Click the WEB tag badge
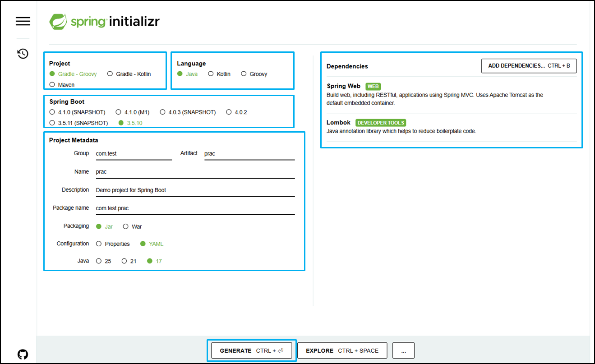This screenshot has width=595, height=364. pos(373,87)
